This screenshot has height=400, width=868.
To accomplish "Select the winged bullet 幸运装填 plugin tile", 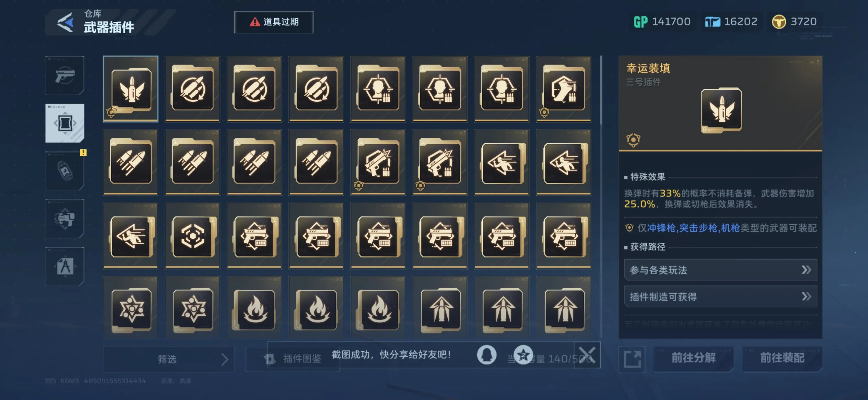I will click(131, 89).
